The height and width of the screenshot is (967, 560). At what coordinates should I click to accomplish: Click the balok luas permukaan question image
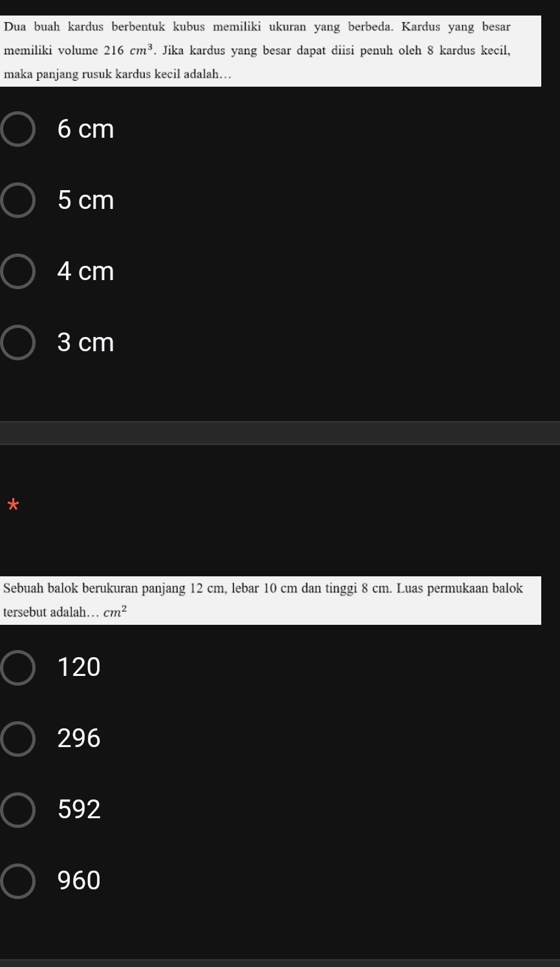tap(270, 600)
